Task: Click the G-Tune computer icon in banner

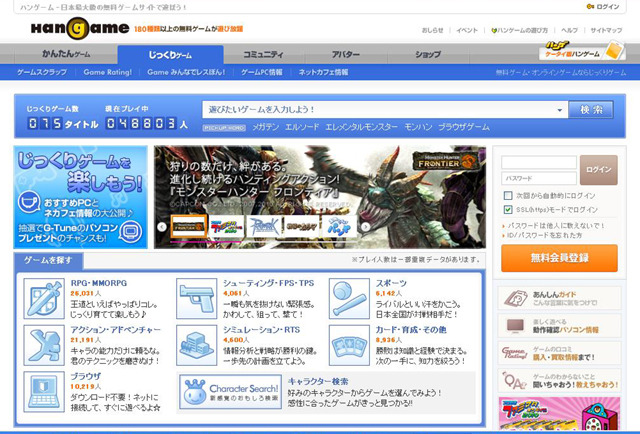Action: 131,231
